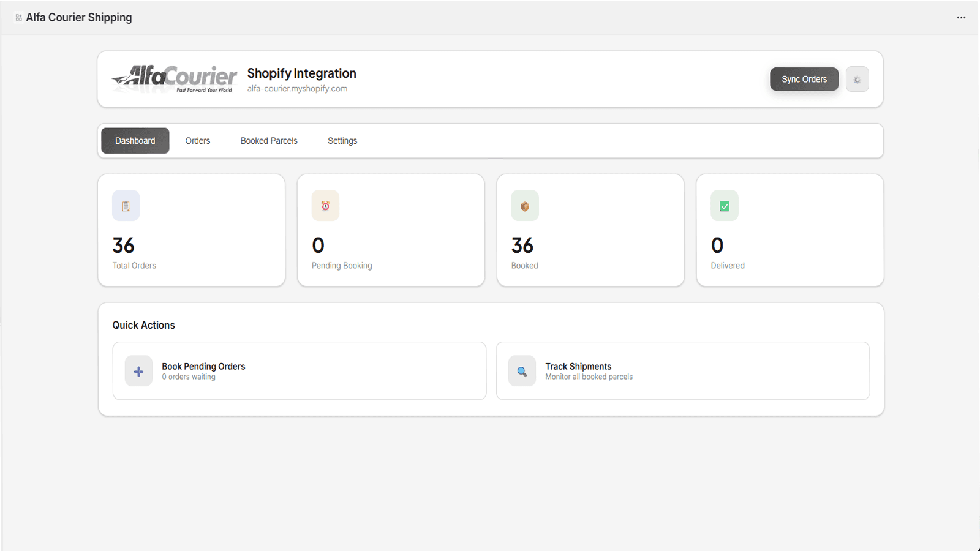The image size is (980, 551).
Task: Switch to the Orders tab
Action: click(x=198, y=141)
